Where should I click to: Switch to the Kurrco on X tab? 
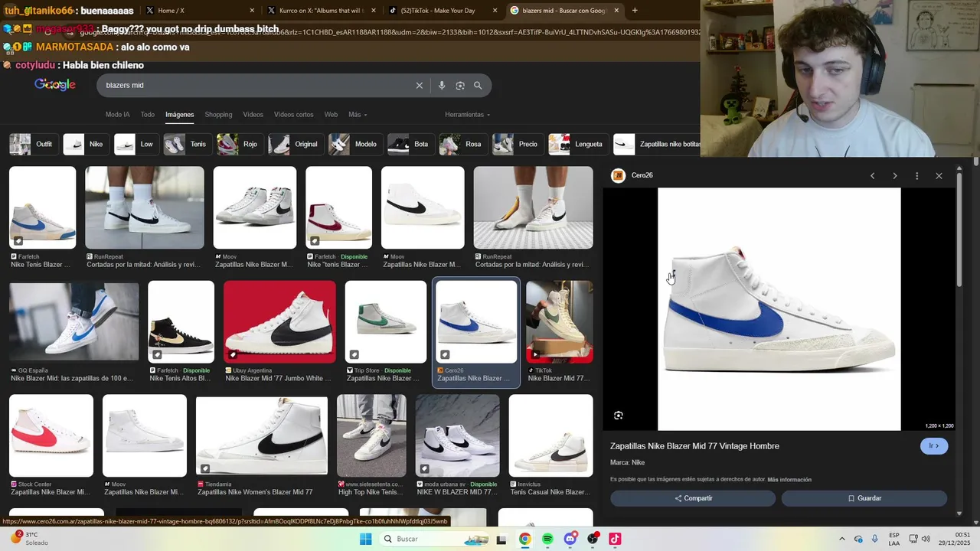point(320,11)
